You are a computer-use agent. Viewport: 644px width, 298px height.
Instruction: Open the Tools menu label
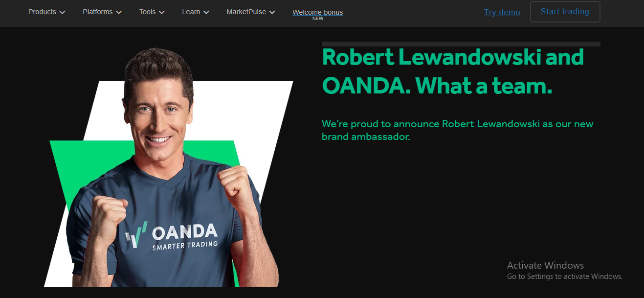[147, 12]
